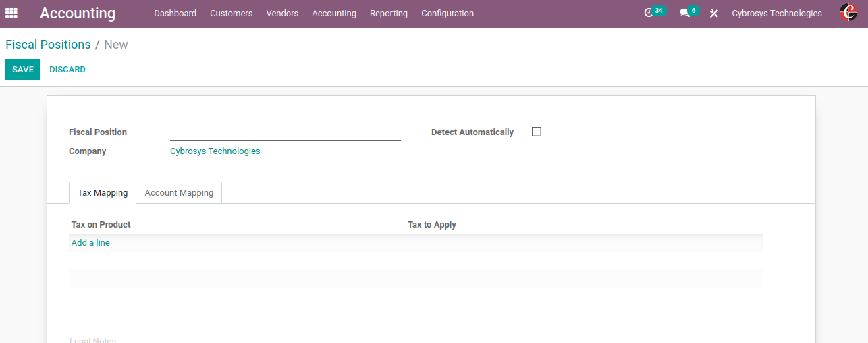Viewport: 868px width, 343px height.
Task: Click the Accounting app title
Action: coord(78,13)
